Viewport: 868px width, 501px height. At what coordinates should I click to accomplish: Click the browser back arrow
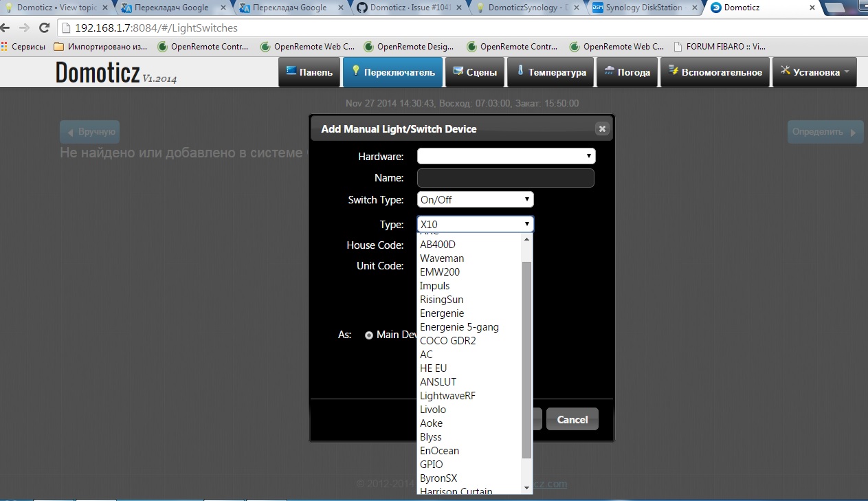6,28
